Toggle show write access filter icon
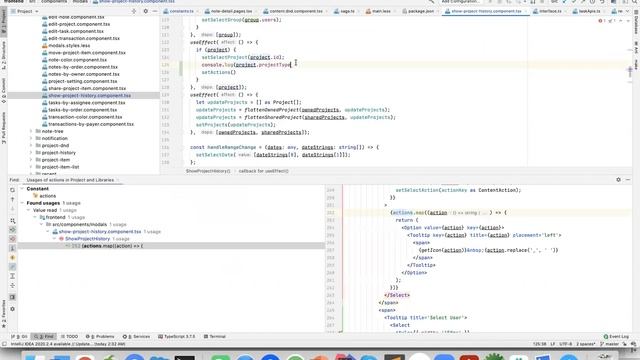Image resolution: width=640 pixels, height=360 pixels. coord(12,239)
